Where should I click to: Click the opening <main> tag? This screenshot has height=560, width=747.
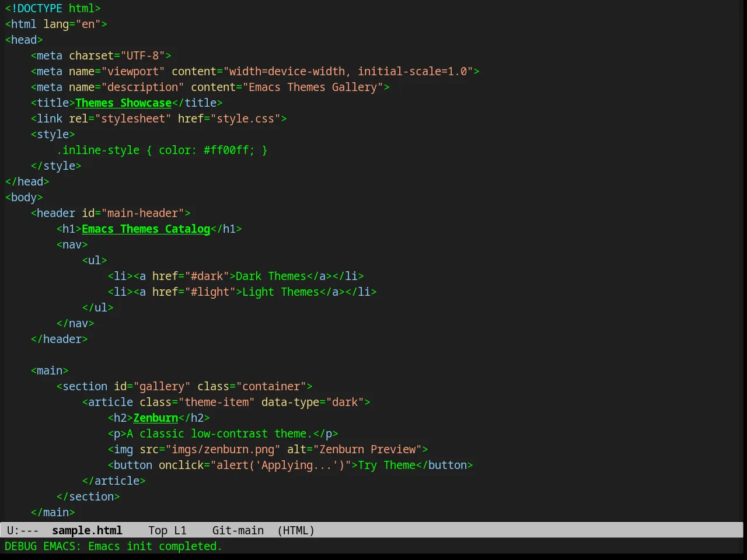click(x=50, y=370)
